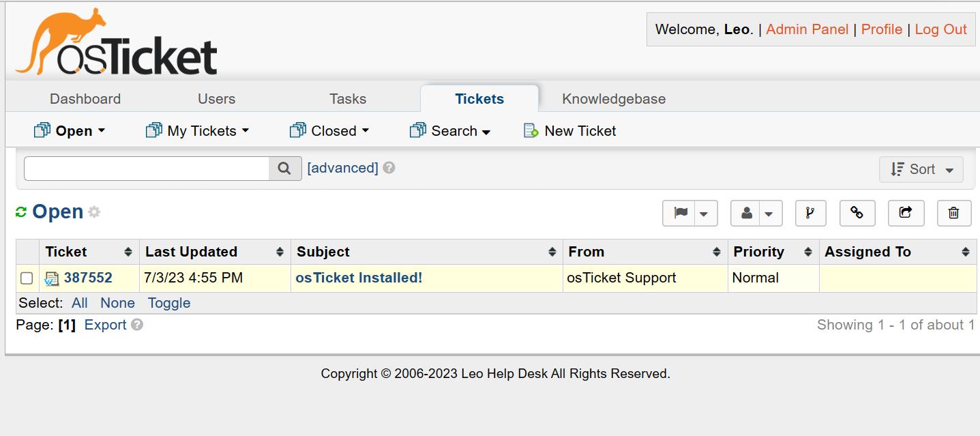Screen dimensions: 980x436
Task: Click the Toggle selection link
Action: [x=168, y=303]
